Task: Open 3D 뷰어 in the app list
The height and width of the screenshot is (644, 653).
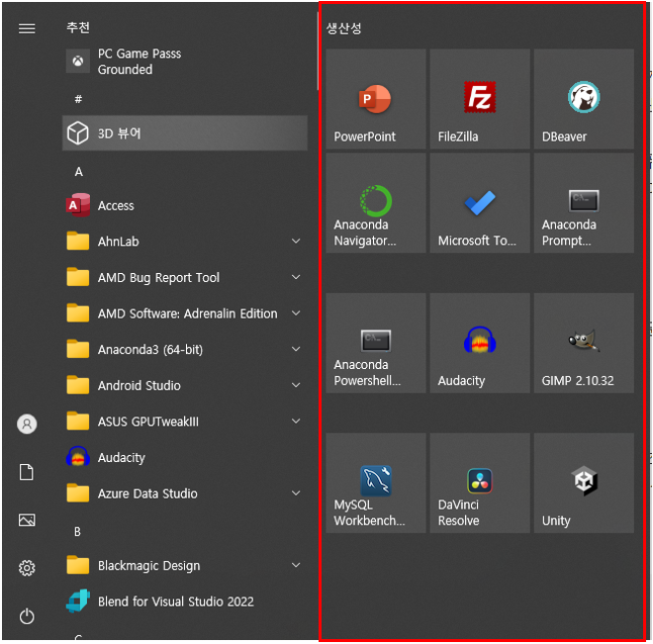Action: click(185, 134)
